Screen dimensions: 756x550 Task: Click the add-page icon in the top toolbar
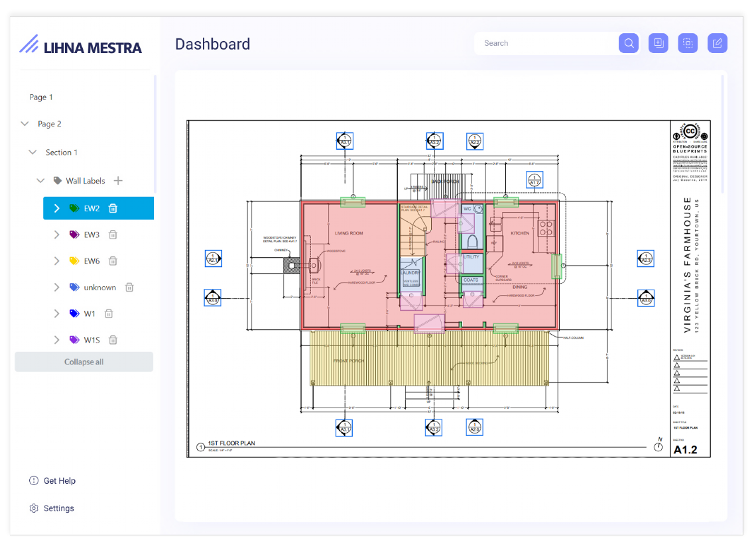658,42
